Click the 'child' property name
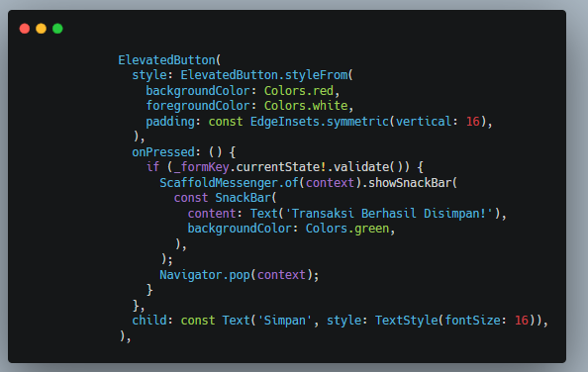588x372 pixels. click(148, 321)
